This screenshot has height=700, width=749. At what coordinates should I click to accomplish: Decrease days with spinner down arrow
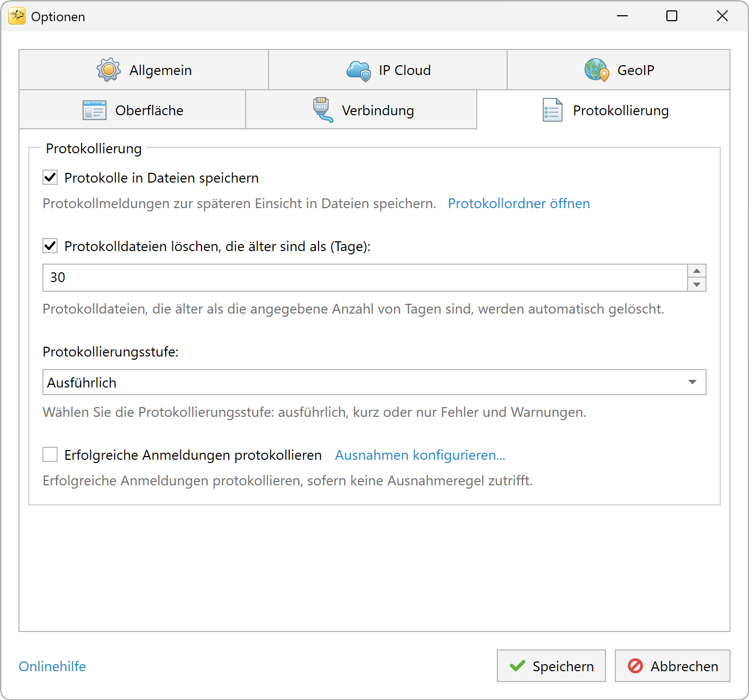697,284
